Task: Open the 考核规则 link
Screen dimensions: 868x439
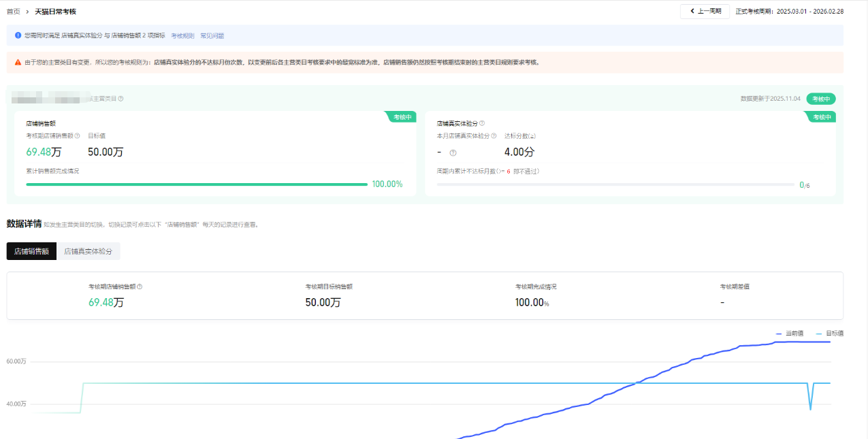Action: 182,35
